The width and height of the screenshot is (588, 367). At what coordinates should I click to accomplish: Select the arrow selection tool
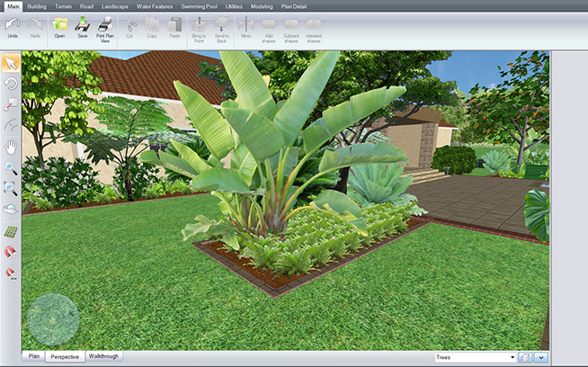pos(11,63)
